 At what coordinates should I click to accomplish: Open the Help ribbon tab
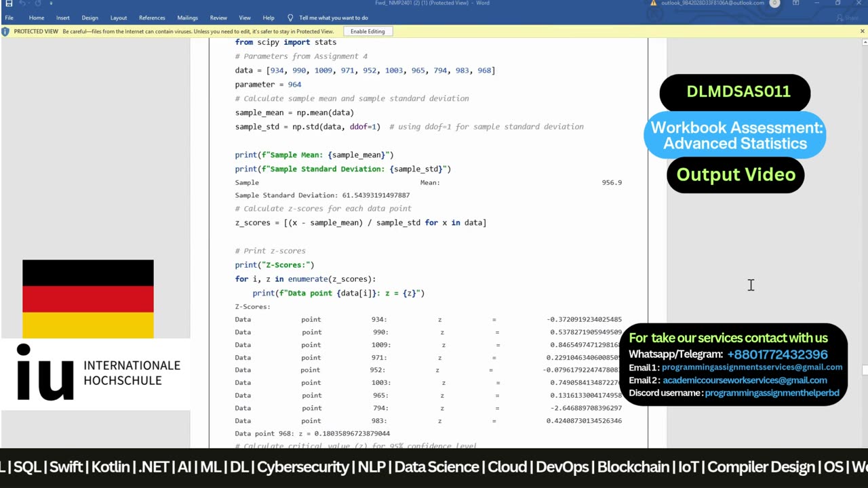click(x=269, y=18)
